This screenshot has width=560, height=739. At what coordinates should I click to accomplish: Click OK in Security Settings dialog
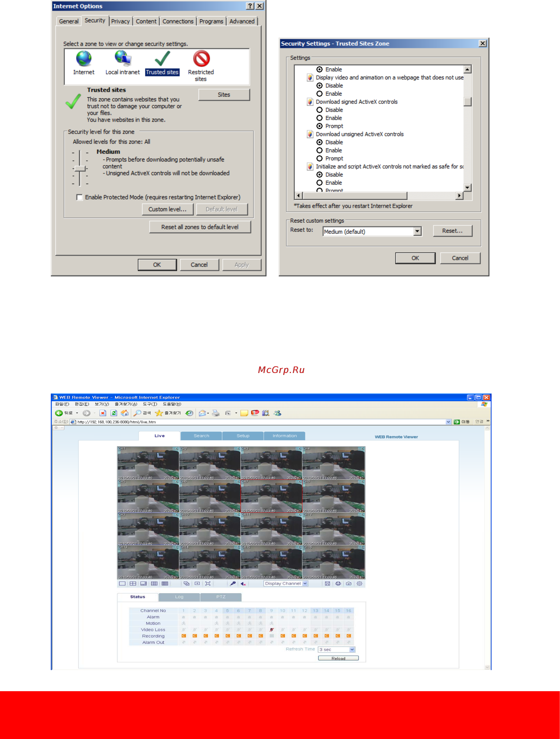coord(415,258)
